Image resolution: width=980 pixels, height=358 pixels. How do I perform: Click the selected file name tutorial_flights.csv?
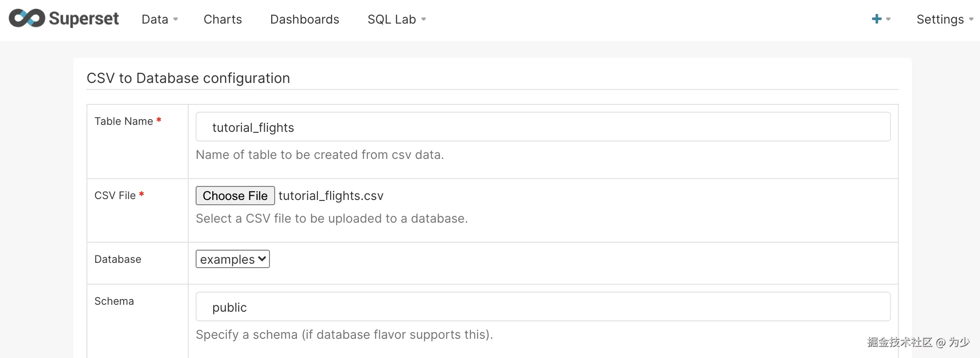coord(331,196)
